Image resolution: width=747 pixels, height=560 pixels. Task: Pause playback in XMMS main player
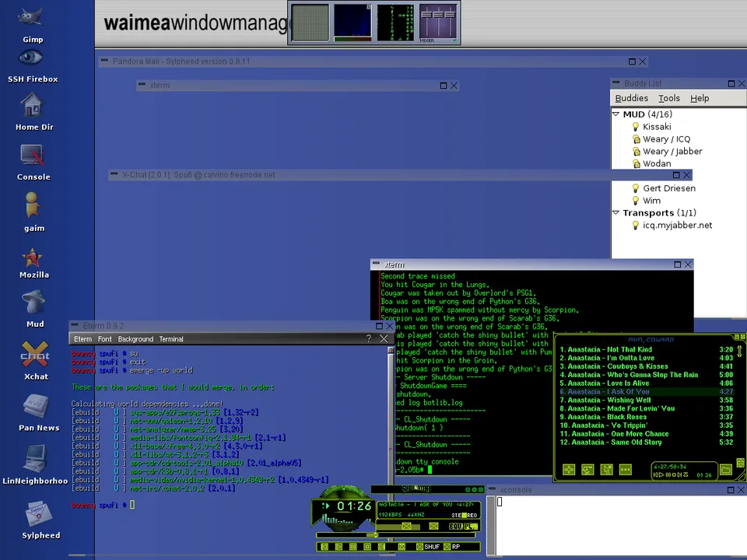353,547
